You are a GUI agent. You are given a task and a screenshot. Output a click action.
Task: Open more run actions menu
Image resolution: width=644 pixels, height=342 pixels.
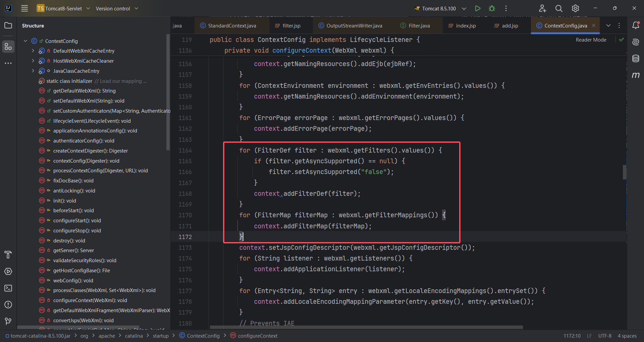pos(506,8)
